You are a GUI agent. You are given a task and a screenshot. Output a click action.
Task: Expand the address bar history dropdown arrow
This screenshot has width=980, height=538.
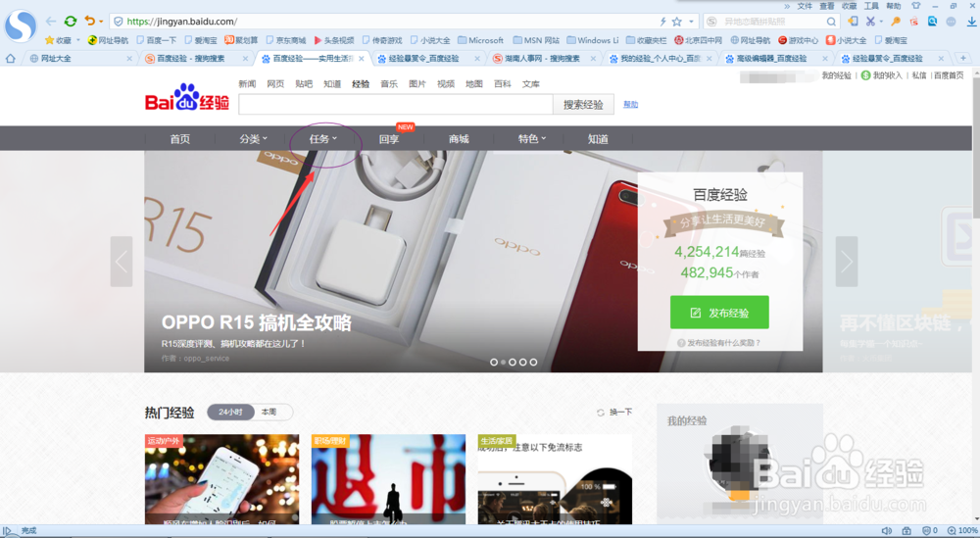click(691, 22)
